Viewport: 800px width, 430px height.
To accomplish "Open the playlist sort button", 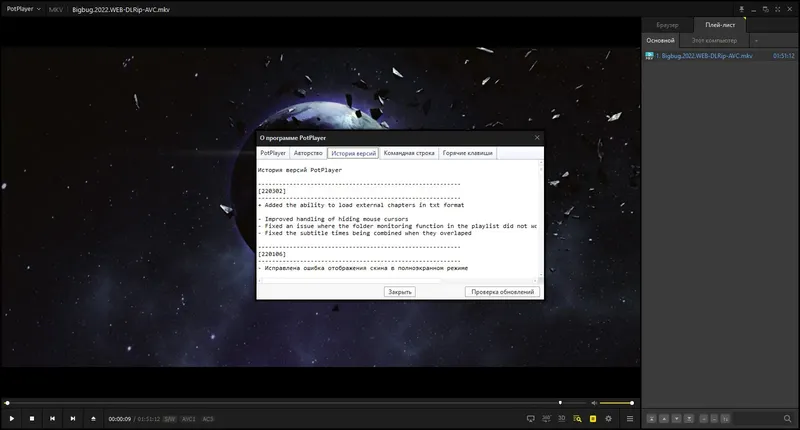I will [725, 419].
